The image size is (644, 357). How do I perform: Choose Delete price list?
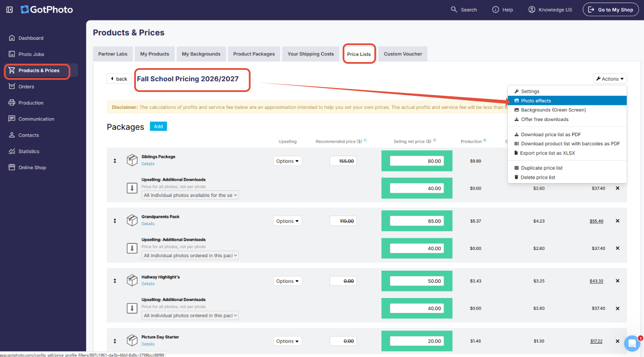click(567, 177)
